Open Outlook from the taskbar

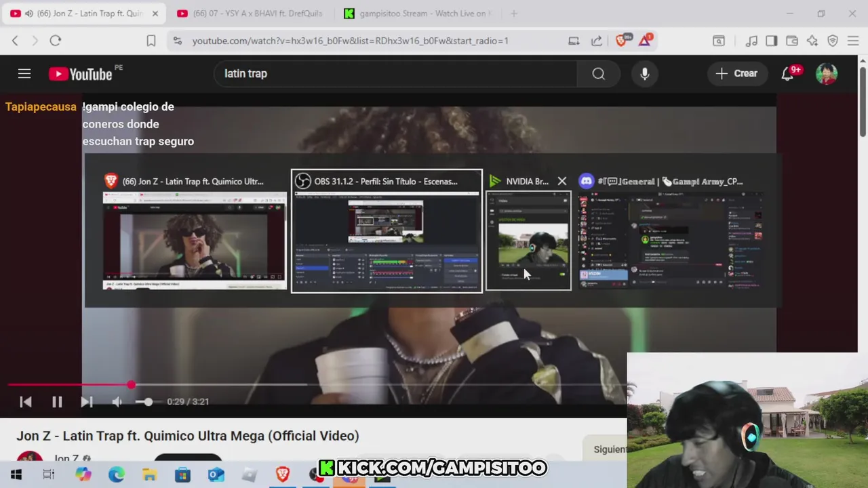[x=216, y=474]
